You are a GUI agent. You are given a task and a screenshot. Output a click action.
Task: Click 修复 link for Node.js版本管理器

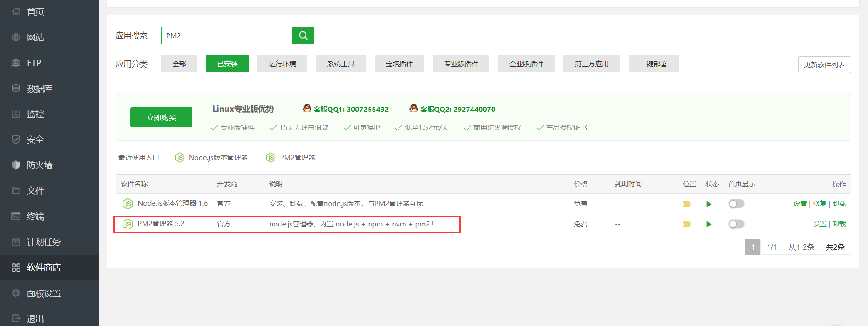pos(819,204)
